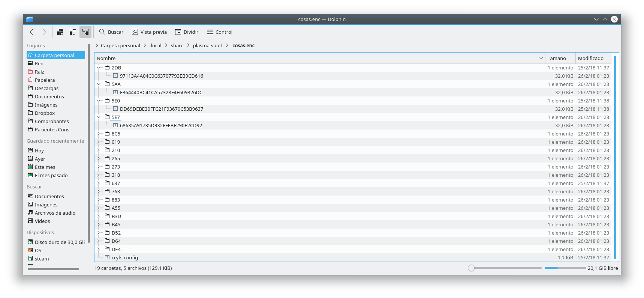Screen dimensions: 644x298
Task: Go forward with the forward arrow
Action: coord(44,32)
